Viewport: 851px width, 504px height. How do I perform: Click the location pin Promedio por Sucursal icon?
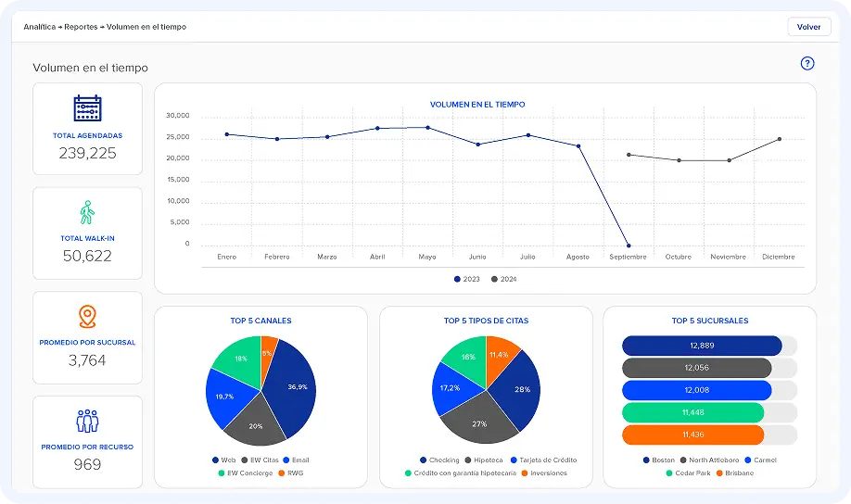coord(87,317)
